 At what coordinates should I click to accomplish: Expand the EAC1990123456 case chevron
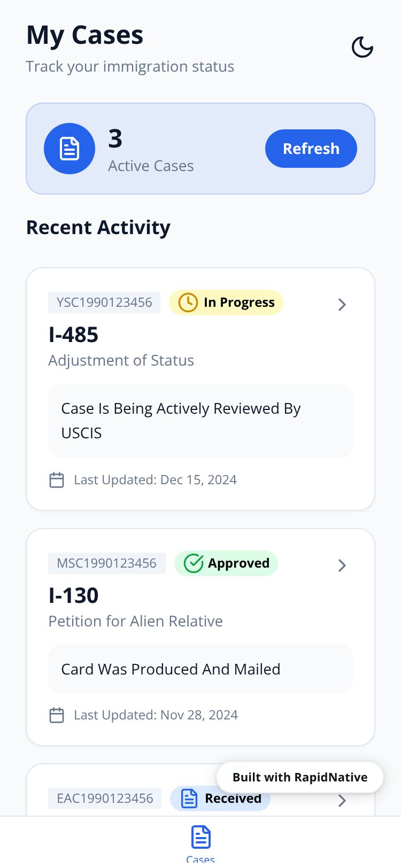pyautogui.click(x=342, y=801)
